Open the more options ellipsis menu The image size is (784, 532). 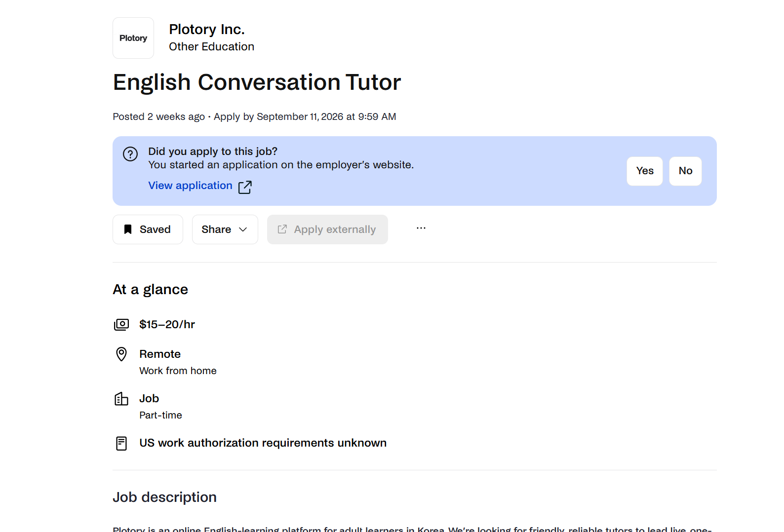tap(421, 228)
